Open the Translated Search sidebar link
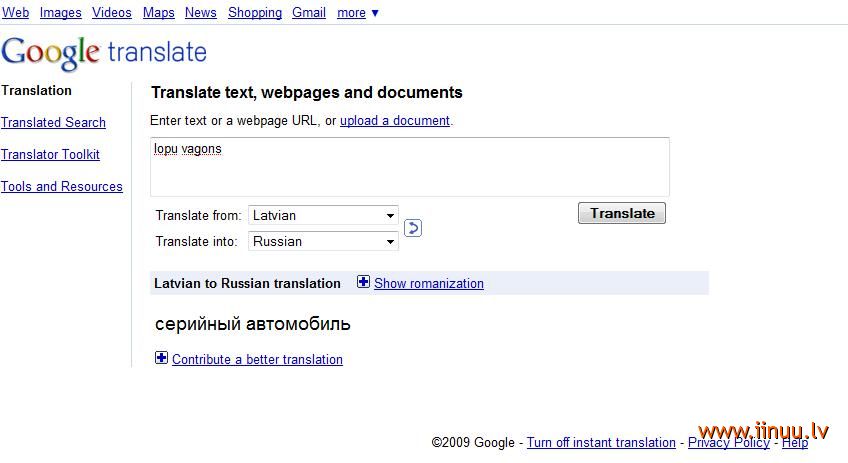This screenshot has width=848, height=463. click(x=53, y=122)
